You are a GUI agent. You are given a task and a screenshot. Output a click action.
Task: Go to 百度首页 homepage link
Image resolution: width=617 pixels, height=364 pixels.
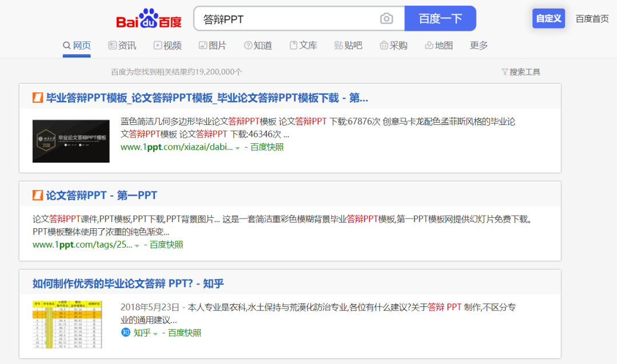point(591,18)
